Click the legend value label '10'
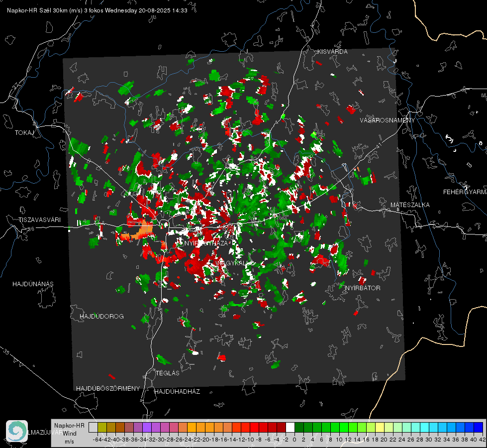Image resolution: width=487 pixels, height=448 pixels. [x=339, y=440]
